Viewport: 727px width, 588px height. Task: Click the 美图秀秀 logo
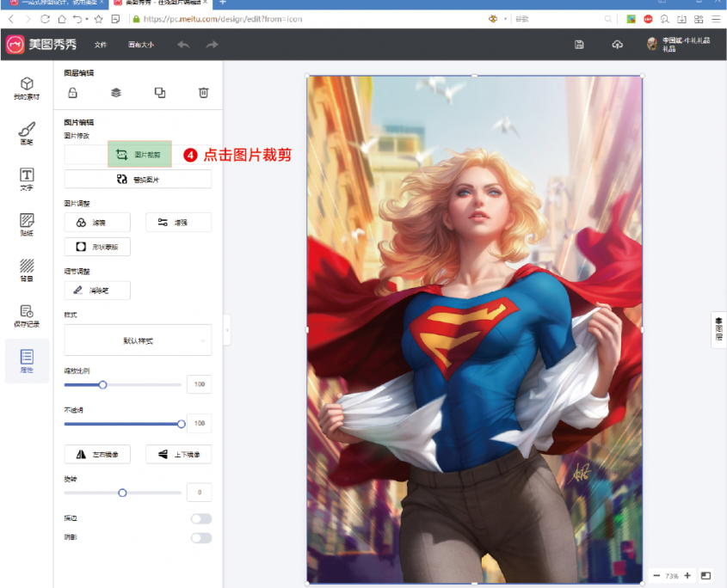pos(41,45)
